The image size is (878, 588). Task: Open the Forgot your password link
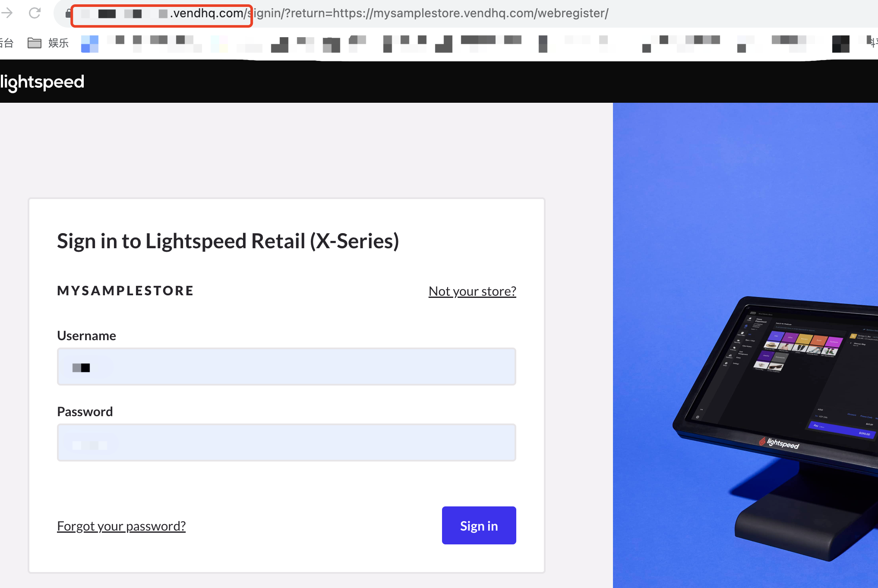pos(121,526)
